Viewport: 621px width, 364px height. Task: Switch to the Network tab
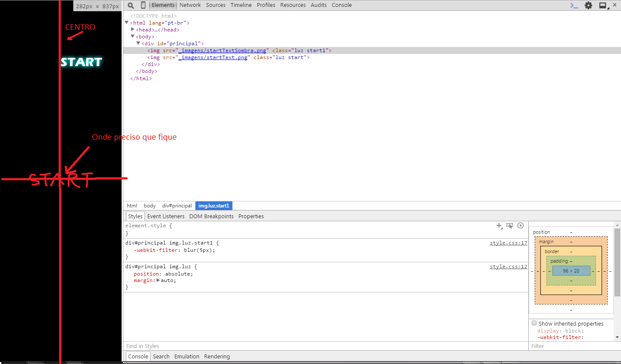coord(190,5)
